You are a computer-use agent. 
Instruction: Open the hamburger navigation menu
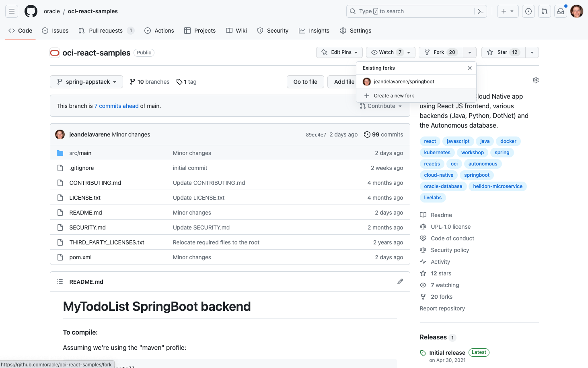coord(12,11)
